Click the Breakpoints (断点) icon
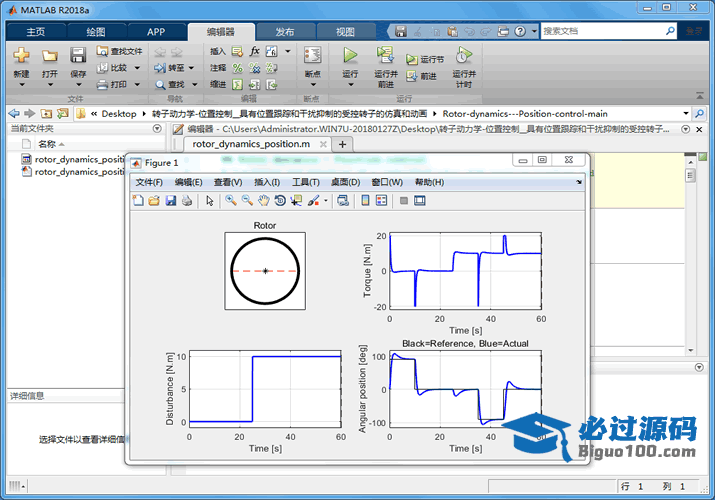Image resolution: width=715 pixels, height=500 pixels. [x=312, y=56]
